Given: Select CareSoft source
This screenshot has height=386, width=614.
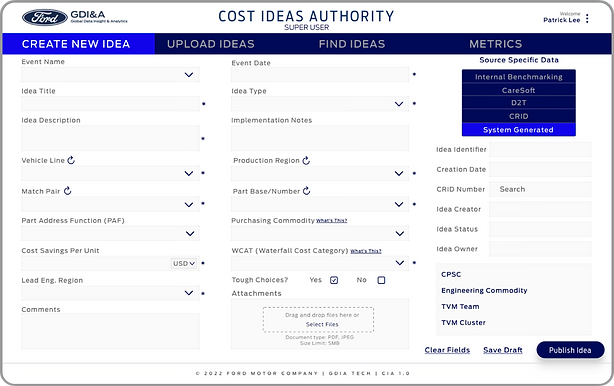Looking at the screenshot, I should pyautogui.click(x=519, y=90).
